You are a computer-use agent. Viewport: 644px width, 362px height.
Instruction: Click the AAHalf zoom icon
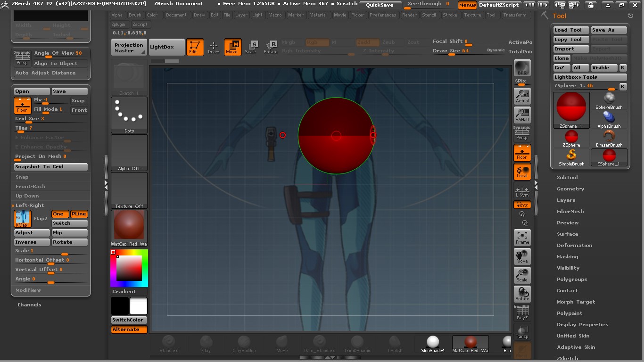522,115
